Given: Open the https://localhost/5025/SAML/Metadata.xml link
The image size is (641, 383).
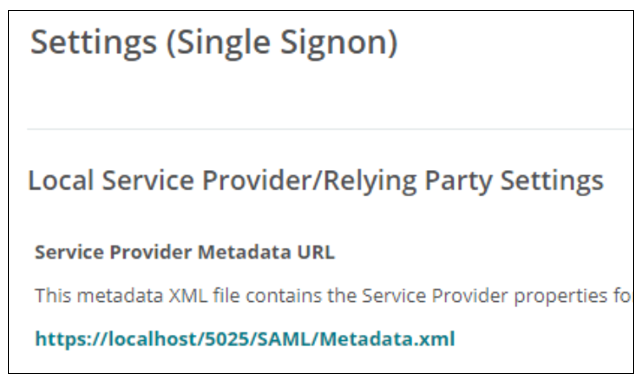Looking at the screenshot, I should (x=245, y=339).
